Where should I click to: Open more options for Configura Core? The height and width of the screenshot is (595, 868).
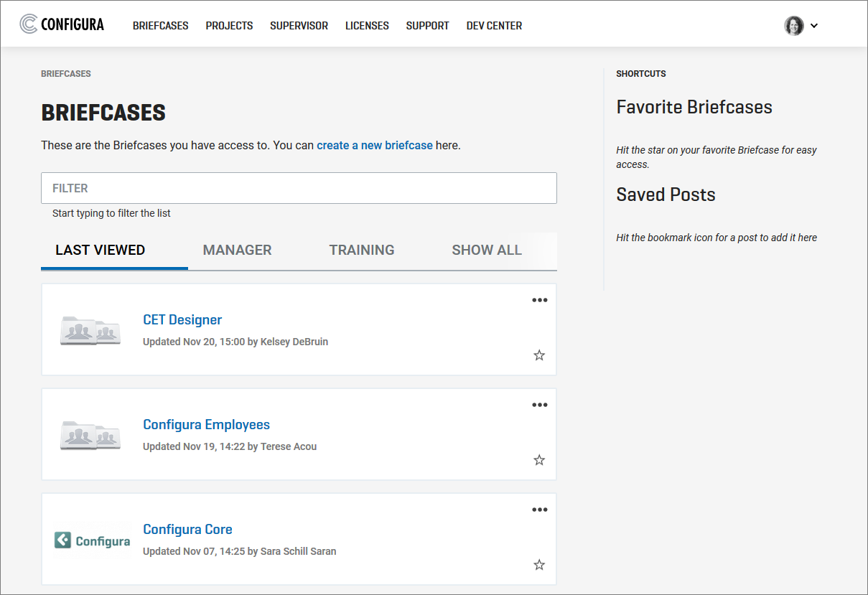click(539, 510)
